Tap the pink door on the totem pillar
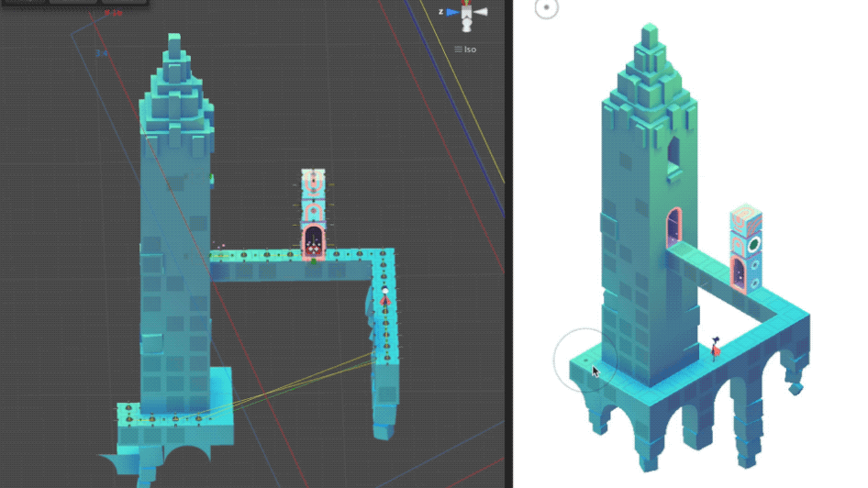The width and height of the screenshot is (868, 488). (x=739, y=272)
